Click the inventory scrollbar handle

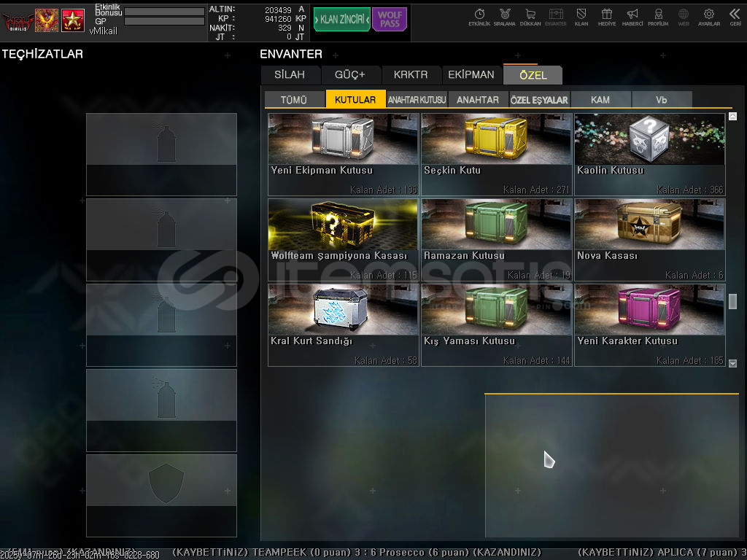pos(732,301)
